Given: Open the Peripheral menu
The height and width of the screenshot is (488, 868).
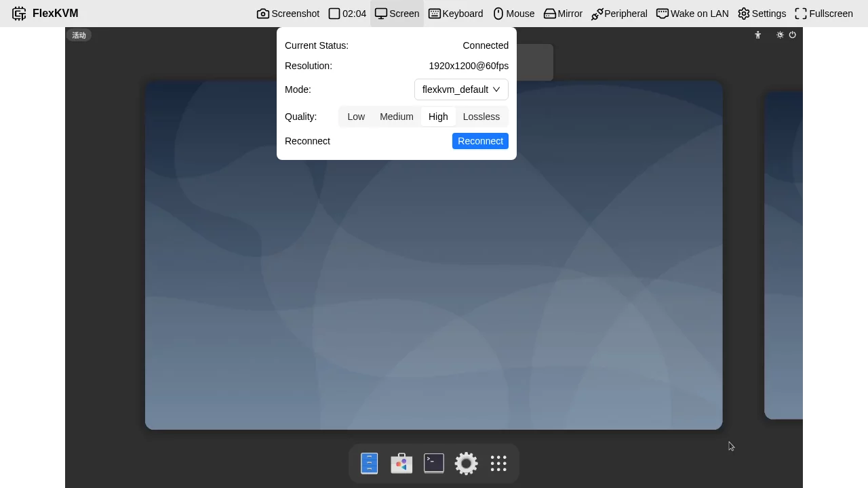Looking at the screenshot, I should [619, 14].
